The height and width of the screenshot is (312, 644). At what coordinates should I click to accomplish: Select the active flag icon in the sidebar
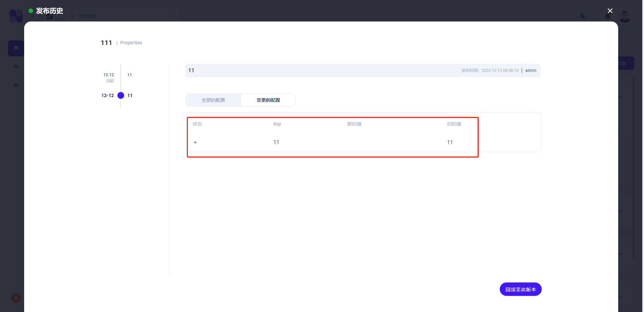tap(16, 48)
